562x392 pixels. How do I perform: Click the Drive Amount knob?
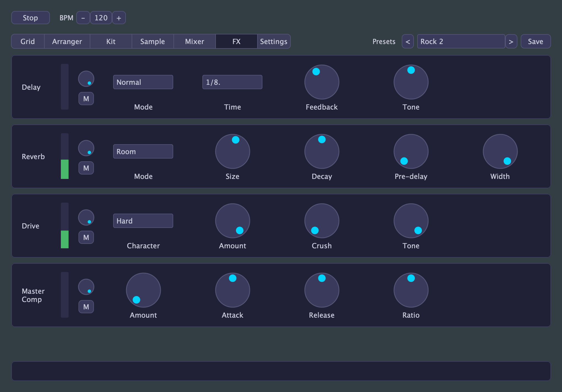click(233, 221)
